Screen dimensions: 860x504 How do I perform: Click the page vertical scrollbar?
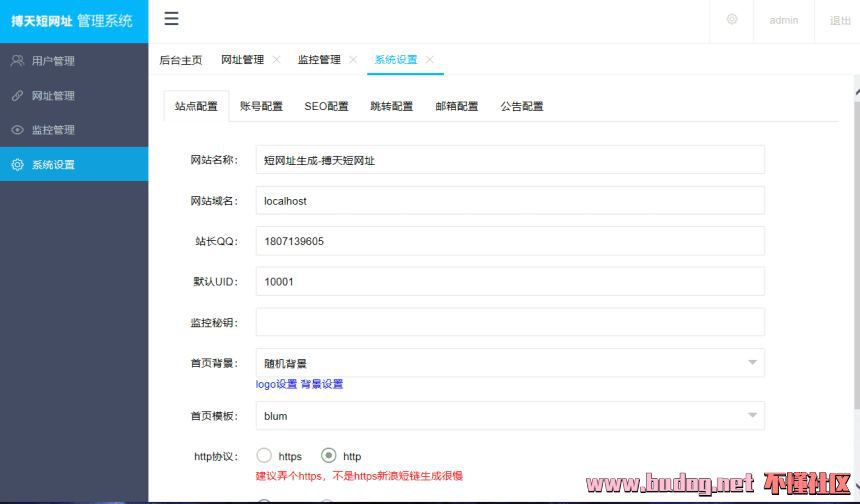click(856, 250)
